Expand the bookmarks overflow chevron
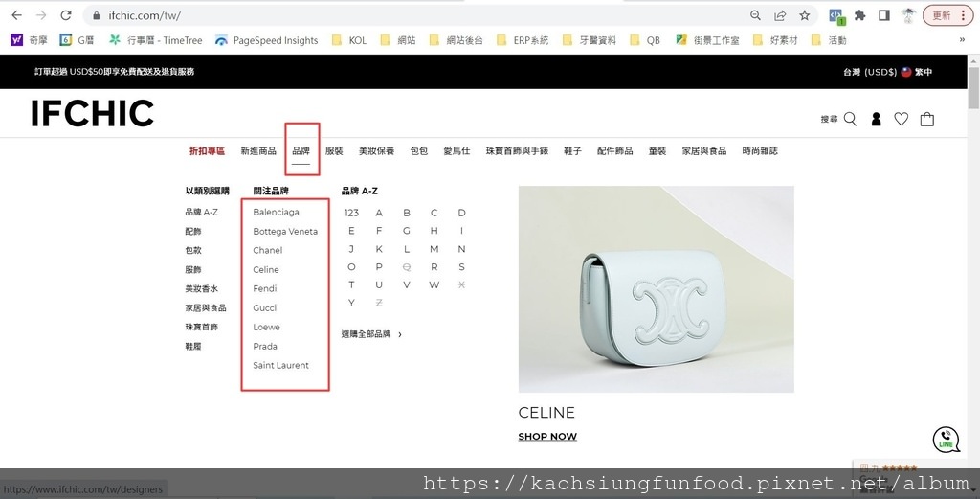The width and height of the screenshot is (980, 499). (962, 40)
